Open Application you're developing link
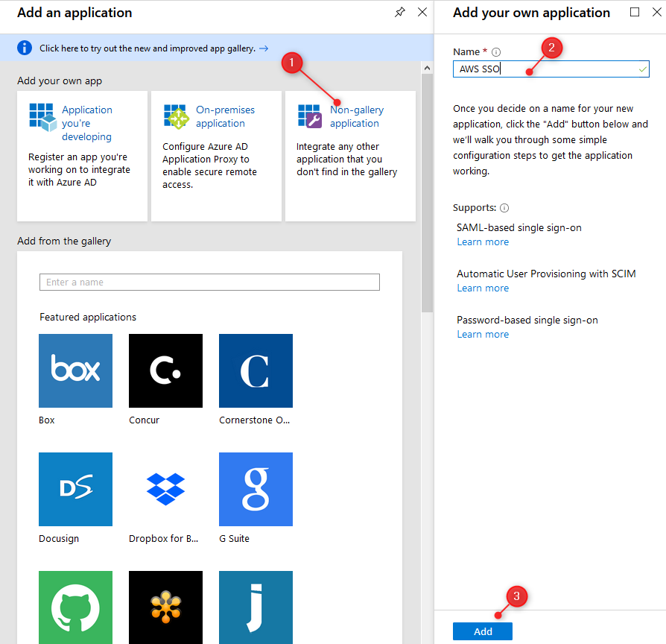The height and width of the screenshot is (644, 666). [87, 123]
